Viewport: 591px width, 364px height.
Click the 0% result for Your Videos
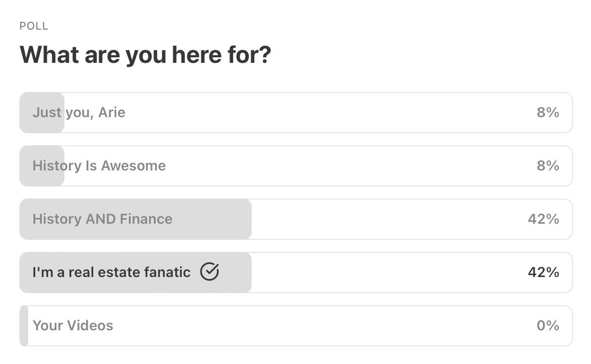tap(548, 325)
